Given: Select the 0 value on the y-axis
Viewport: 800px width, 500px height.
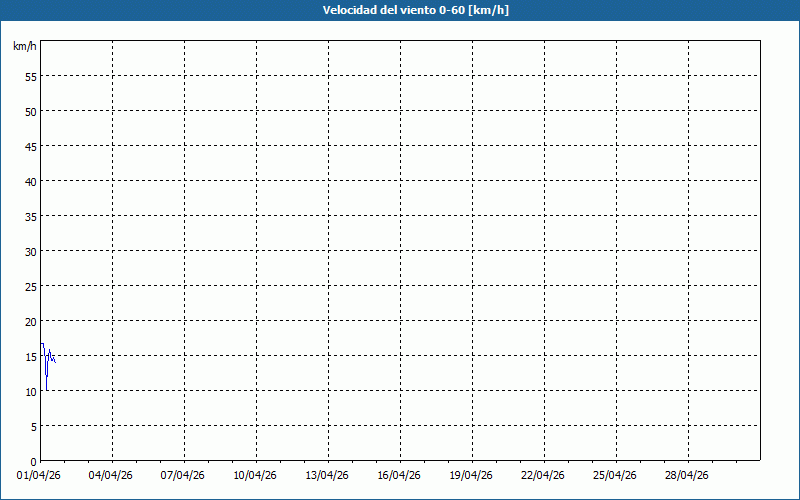Looking at the screenshot, I should click(34, 461).
